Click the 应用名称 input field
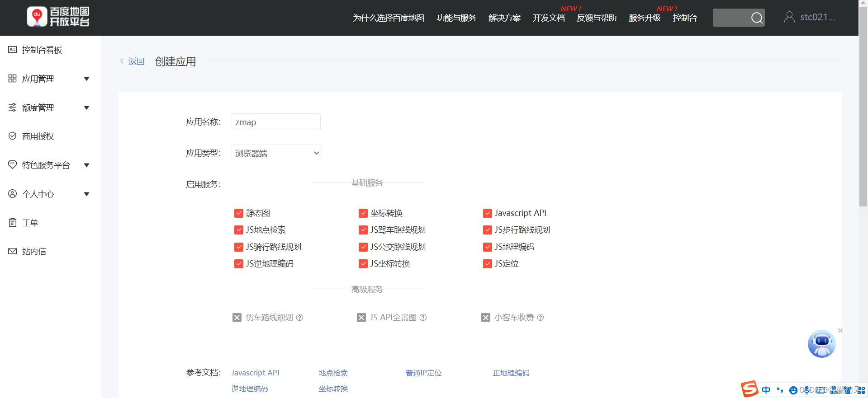 coord(276,122)
